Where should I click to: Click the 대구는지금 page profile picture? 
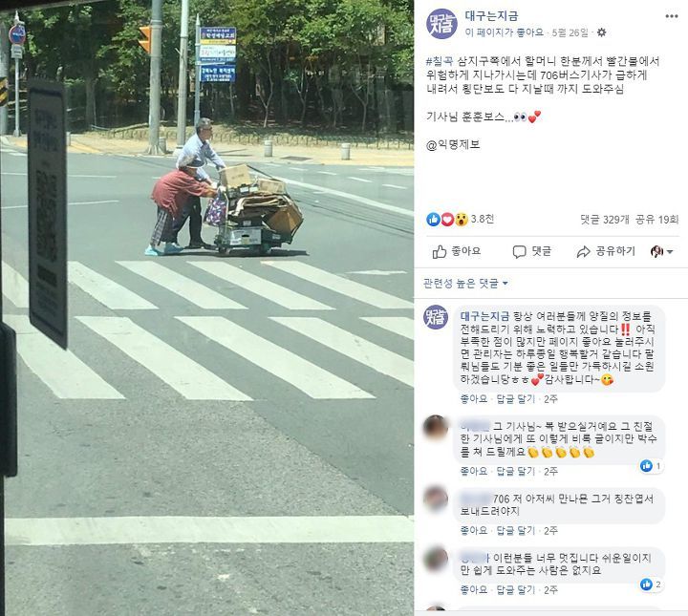[x=441, y=24]
